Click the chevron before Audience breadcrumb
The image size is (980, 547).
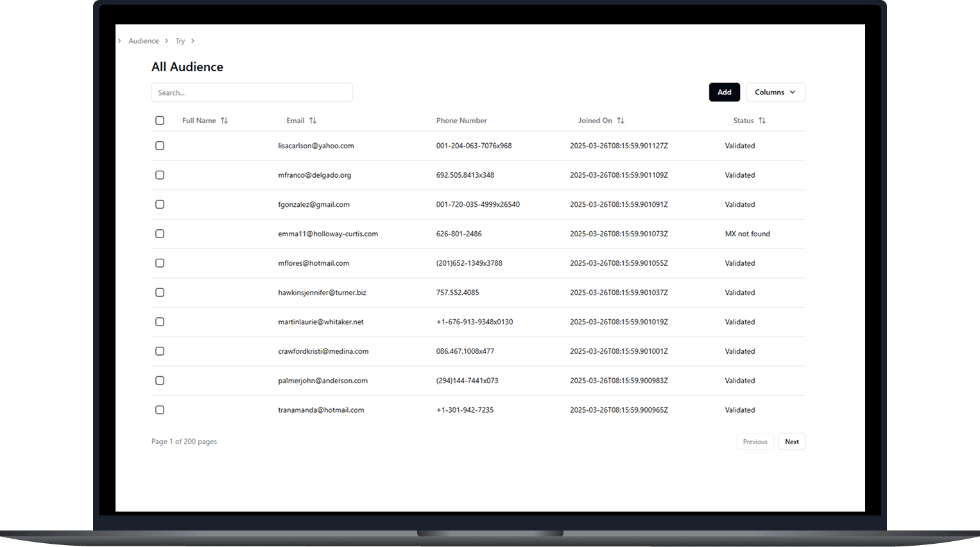click(119, 41)
